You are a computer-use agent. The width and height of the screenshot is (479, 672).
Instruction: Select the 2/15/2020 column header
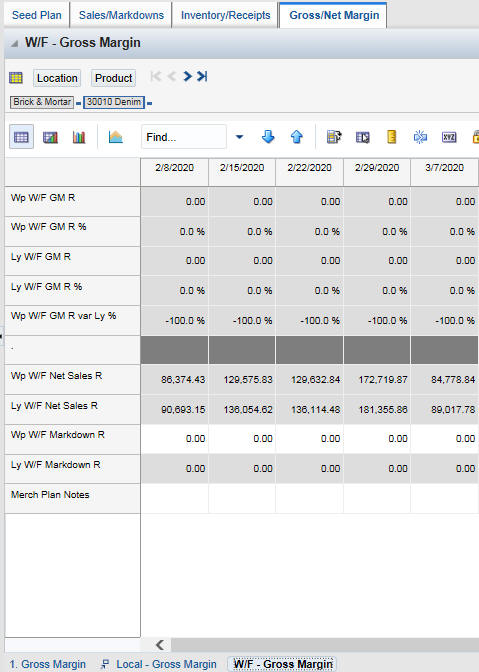click(242, 172)
